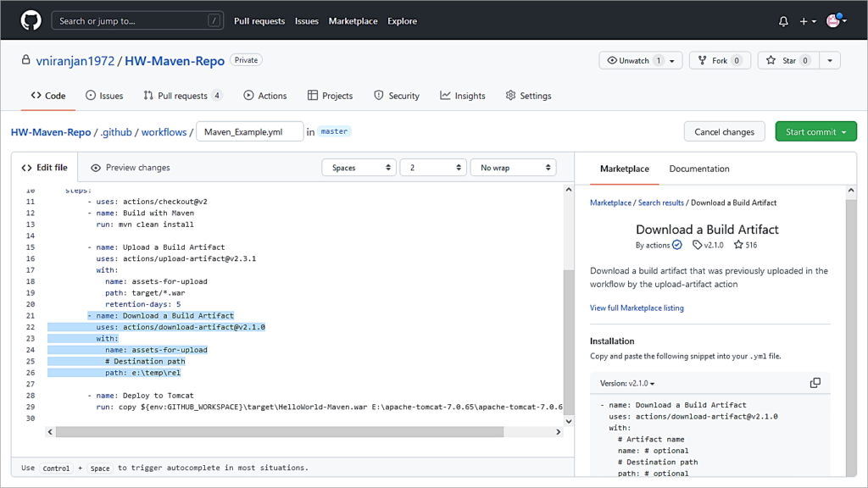868x488 pixels.
Task: Go to the Actions repository tab
Action: coord(264,96)
